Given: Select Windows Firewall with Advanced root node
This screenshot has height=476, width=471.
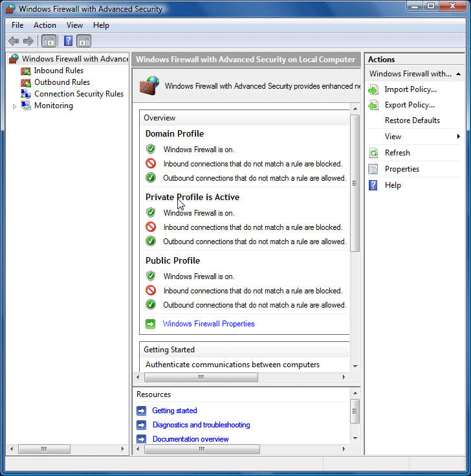Looking at the screenshot, I should pos(75,58).
